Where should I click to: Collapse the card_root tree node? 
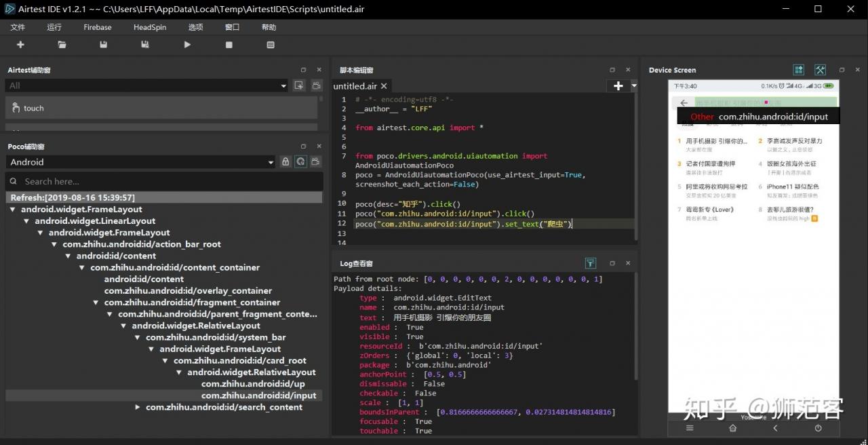(x=165, y=360)
